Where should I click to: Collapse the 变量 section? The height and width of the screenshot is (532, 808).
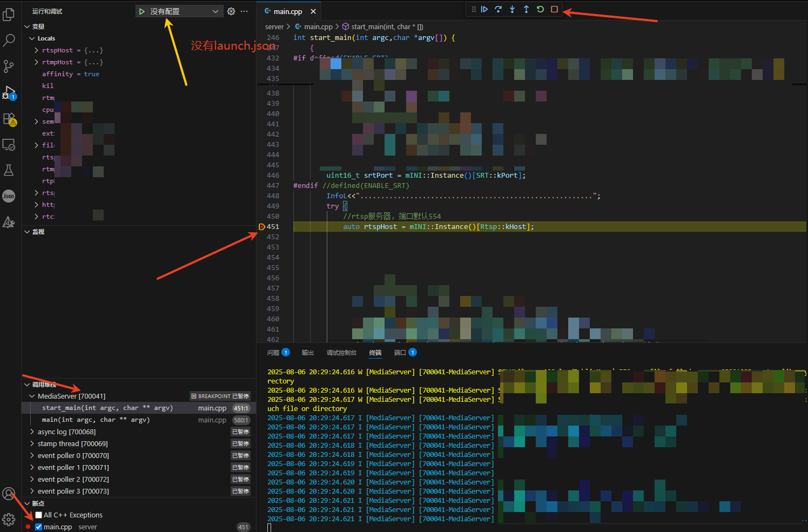[28, 26]
